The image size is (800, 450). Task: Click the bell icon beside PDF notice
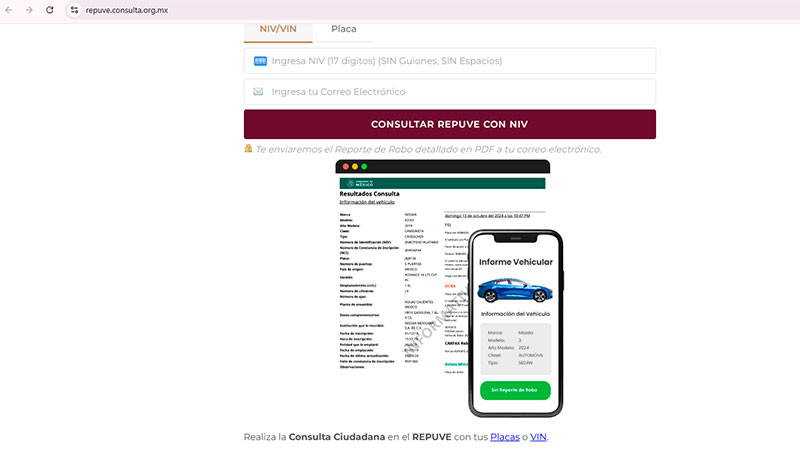pyautogui.click(x=249, y=149)
